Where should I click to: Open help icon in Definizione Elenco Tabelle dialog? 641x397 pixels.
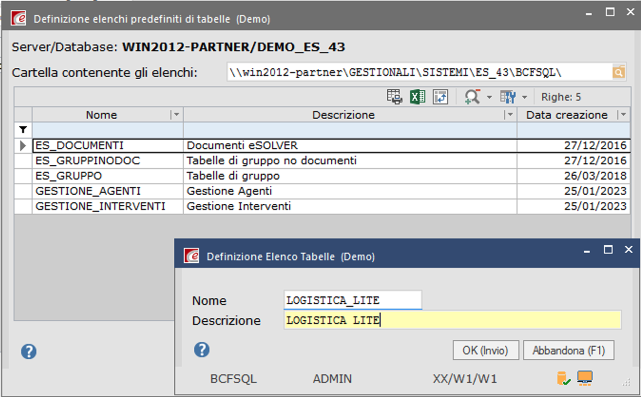[x=202, y=350]
